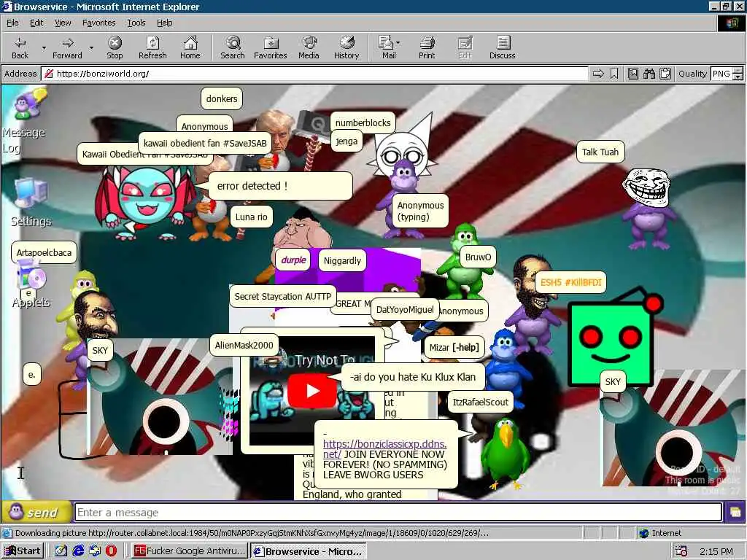Click the "error detected !" speech bubble
Image resolution: width=747 pixels, height=560 pixels.
(280, 186)
